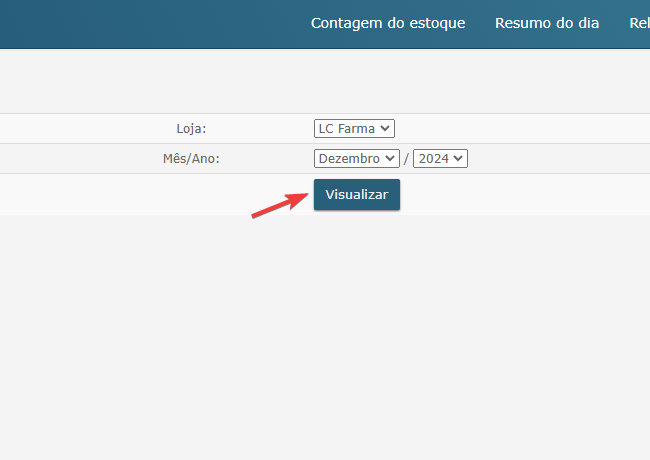This screenshot has height=460, width=650.
Task: Open the month dropdown showing Dezembro
Action: 357,159
